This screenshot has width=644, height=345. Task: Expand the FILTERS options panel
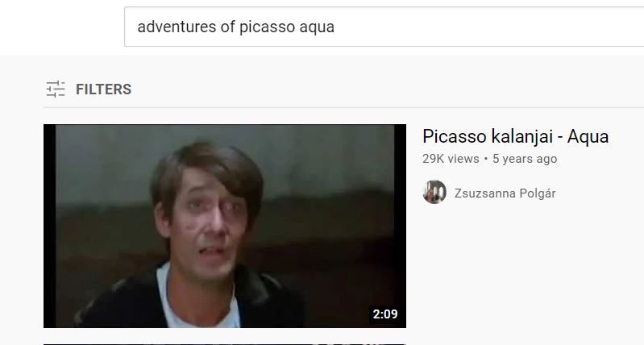pyautogui.click(x=89, y=89)
